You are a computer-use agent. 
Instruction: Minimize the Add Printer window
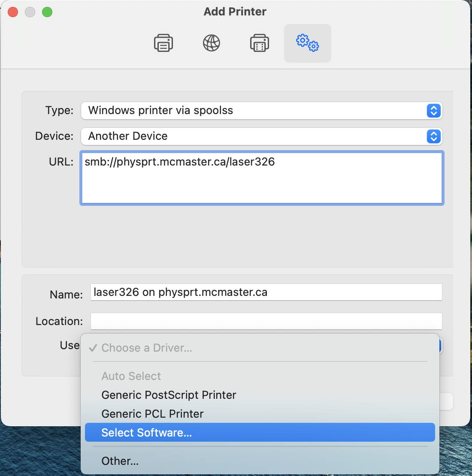pos(30,12)
